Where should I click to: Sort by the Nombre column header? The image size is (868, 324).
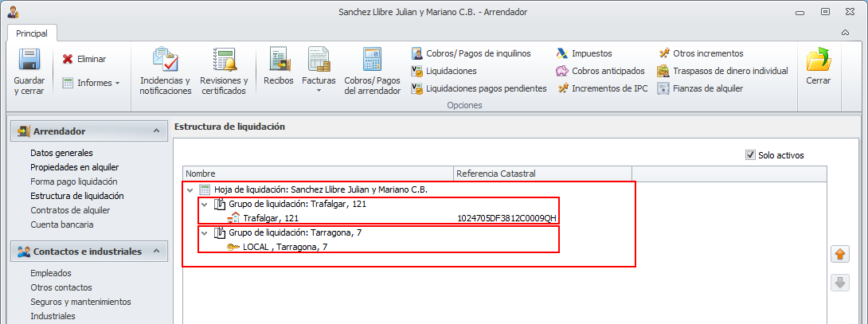pos(319,174)
